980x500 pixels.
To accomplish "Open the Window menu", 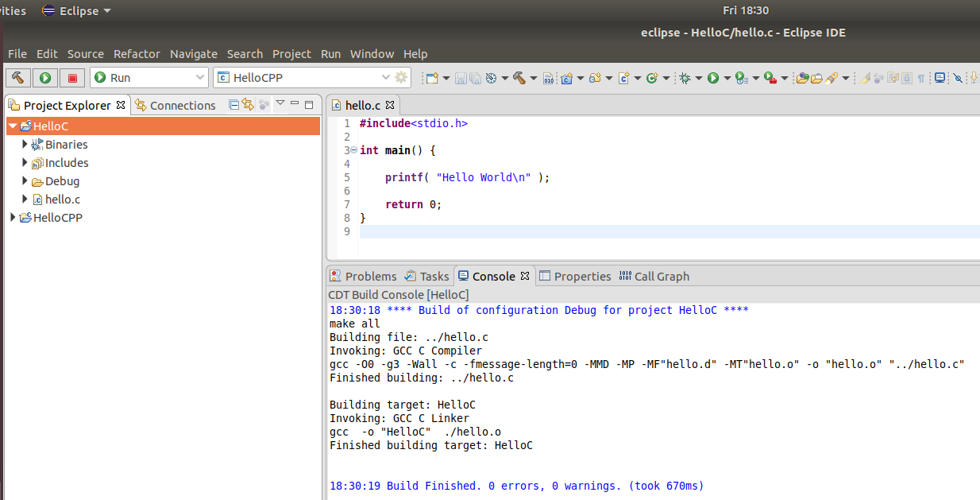I will (x=372, y=54).
